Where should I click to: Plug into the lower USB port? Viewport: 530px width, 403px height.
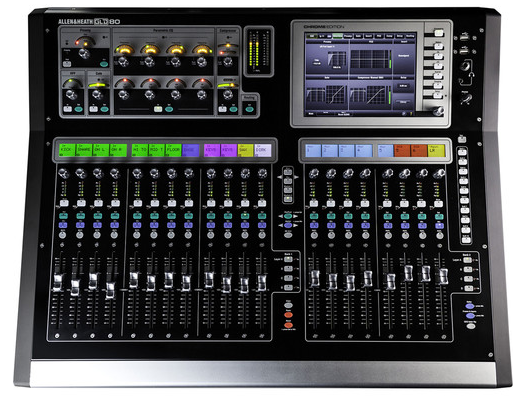tap(465, 51)
